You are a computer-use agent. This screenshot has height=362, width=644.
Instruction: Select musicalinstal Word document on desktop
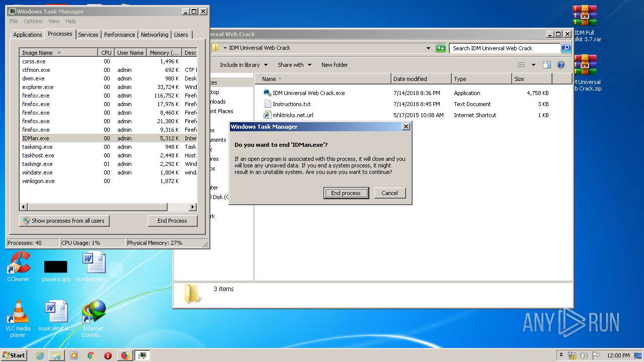(x=56, y=316)
